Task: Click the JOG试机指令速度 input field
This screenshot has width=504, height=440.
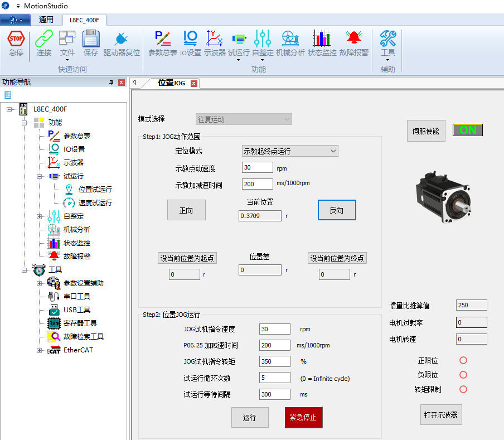Action: tap(274, 329)
